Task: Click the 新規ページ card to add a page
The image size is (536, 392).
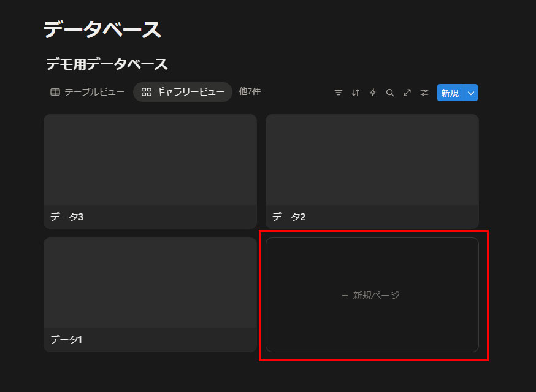Action: 372,295
